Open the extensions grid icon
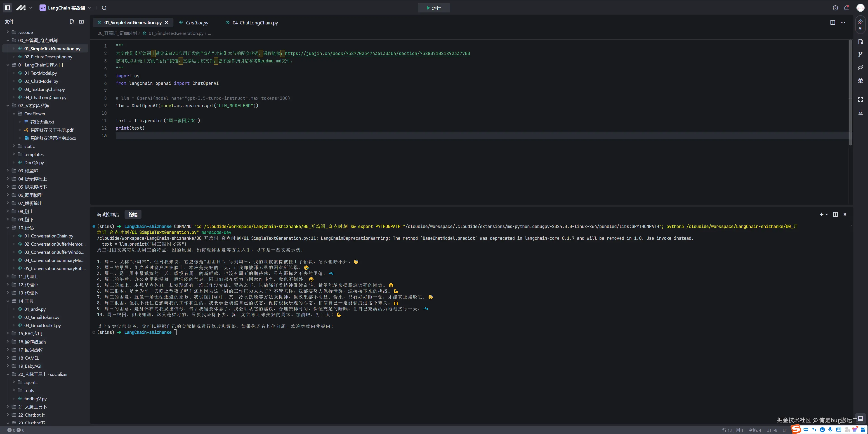868x434 pixels. 860,100
